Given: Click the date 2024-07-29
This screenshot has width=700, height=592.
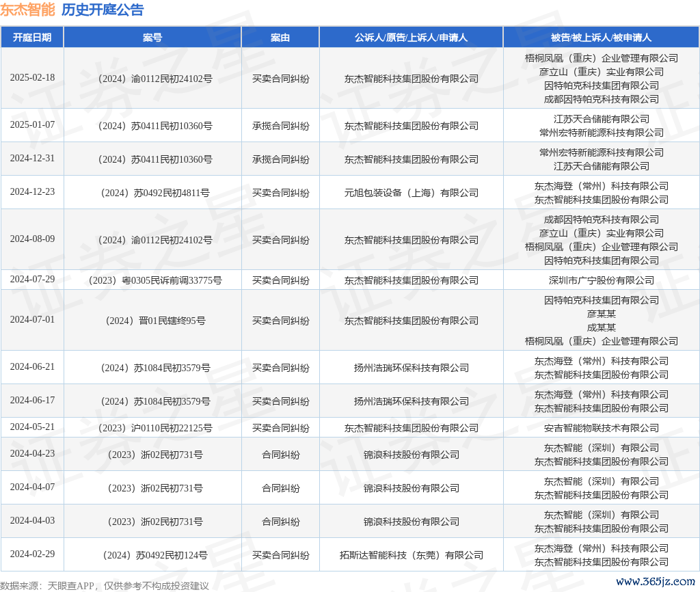Looking at the screenshot, I should pos(32,280).
